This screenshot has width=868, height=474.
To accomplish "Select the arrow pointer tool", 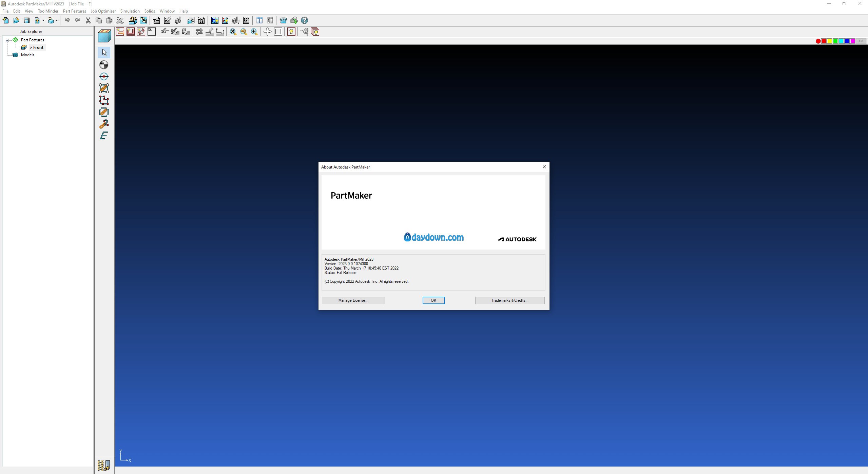I will click(104, 53).
